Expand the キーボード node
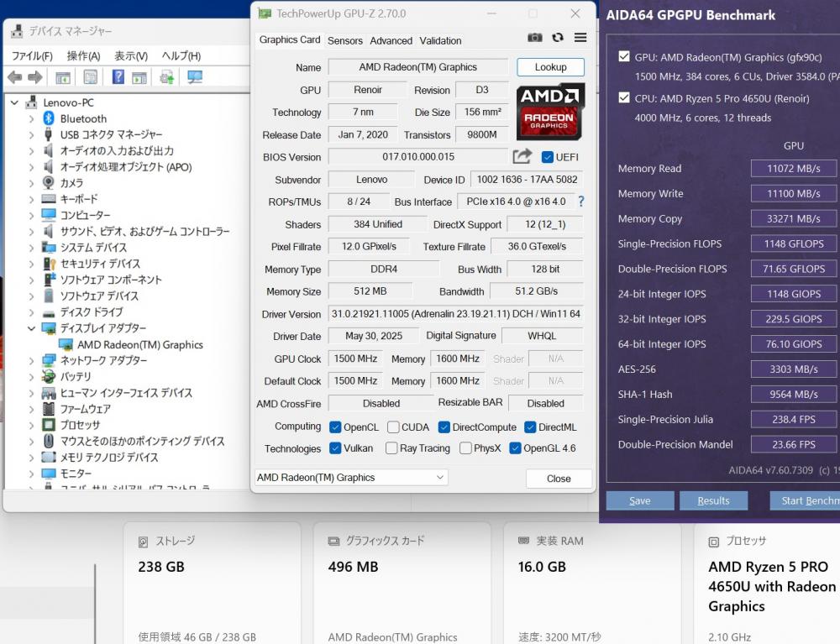Image resolution: width=840 pixels, height=644 pixels. tap(31, 200)
